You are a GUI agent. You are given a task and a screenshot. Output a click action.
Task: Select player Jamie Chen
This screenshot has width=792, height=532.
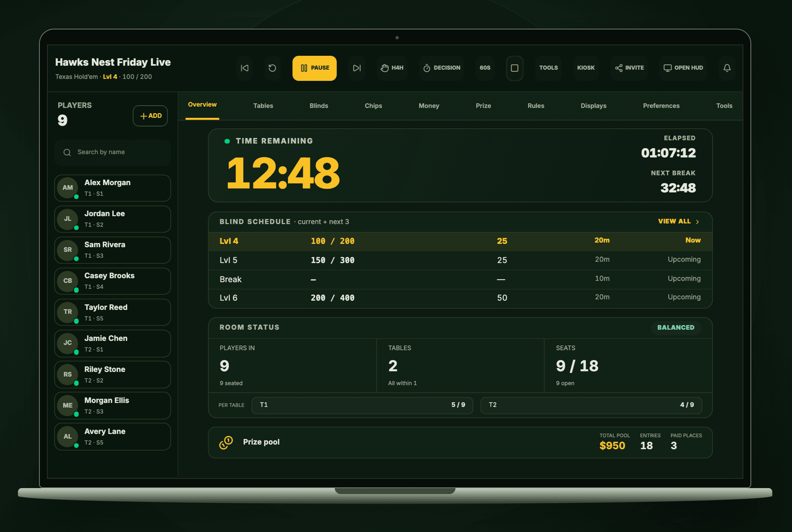click(x=113, y=344)
